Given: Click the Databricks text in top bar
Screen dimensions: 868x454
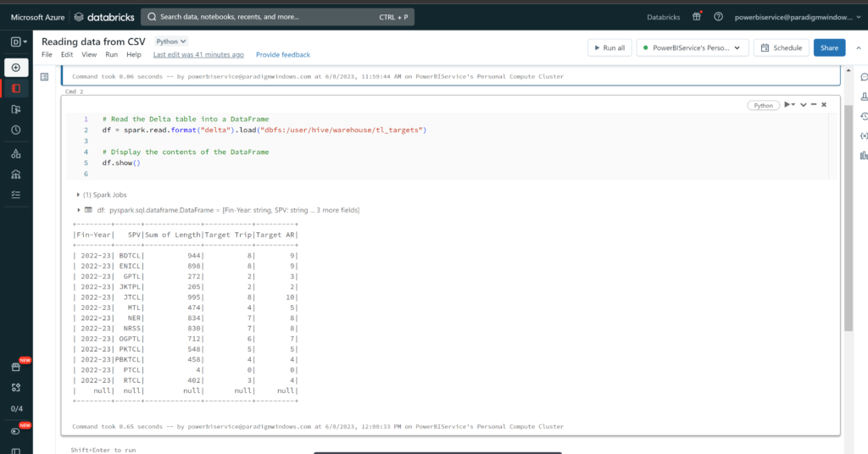Looking at the screenshot, I should click(663, 17).
